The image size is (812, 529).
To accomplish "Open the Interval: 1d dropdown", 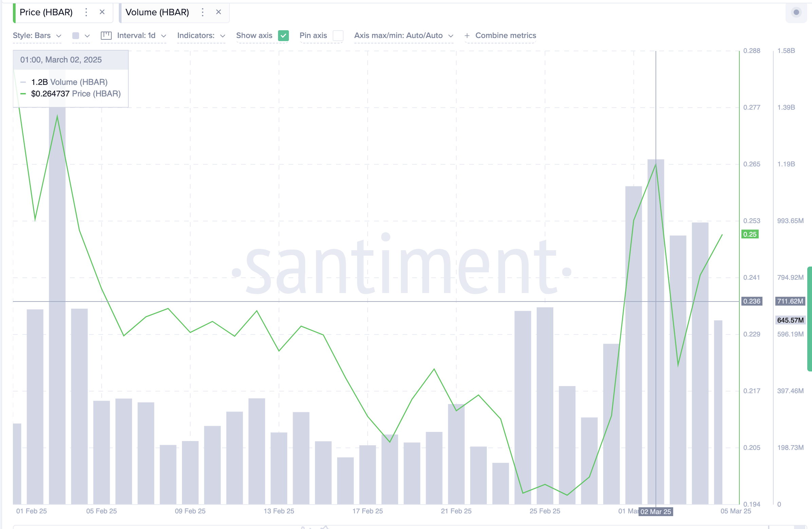I will tap(142, 36).
